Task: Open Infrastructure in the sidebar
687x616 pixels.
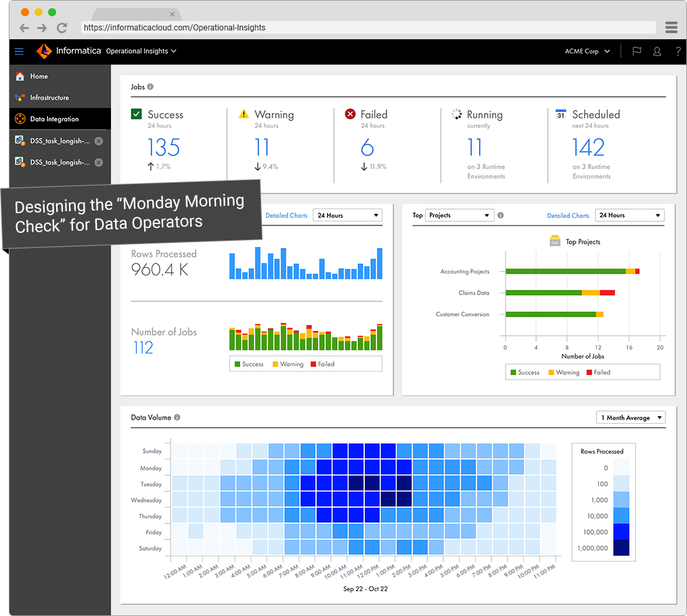Action: 60,97
